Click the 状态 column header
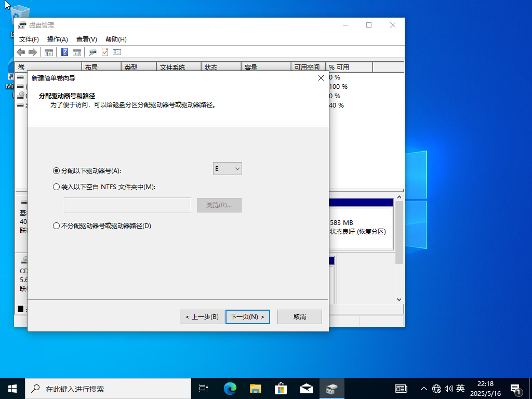 coord(221,67)
